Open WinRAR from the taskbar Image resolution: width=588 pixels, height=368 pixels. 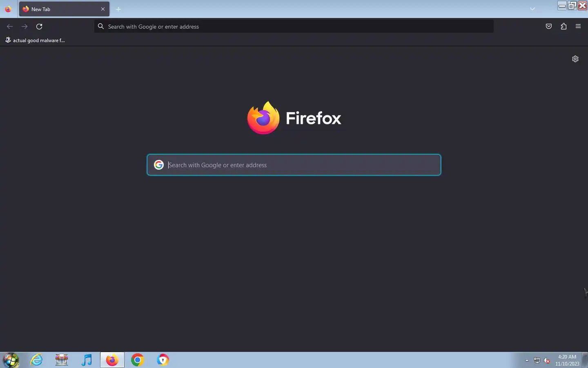coord(62,360)
